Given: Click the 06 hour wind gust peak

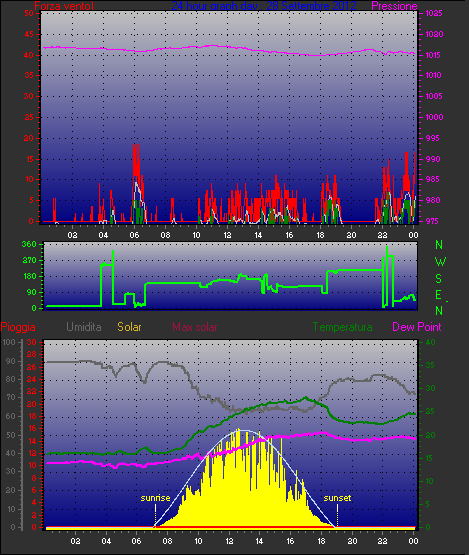Looking at the screenshot, I should click(x=136, y=144).
